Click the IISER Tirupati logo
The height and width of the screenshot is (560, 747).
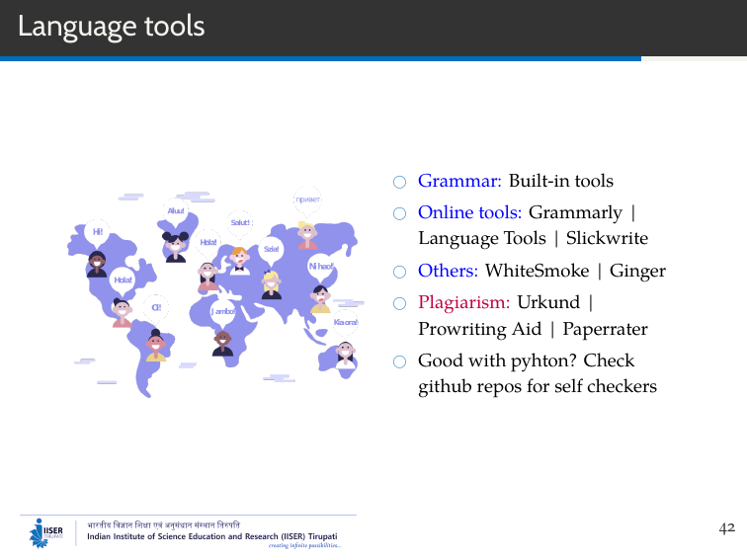point(45,533)
